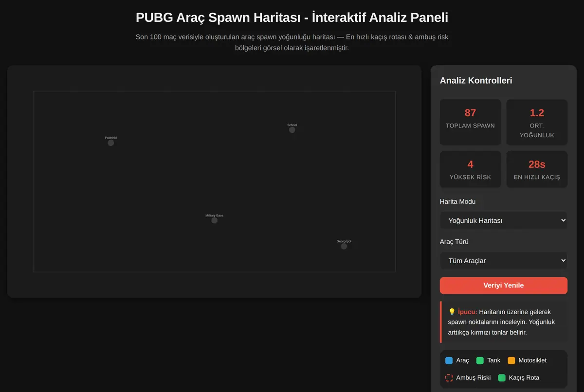
Task: Click the Motosiklet legend text
Action: pos(532,360)
